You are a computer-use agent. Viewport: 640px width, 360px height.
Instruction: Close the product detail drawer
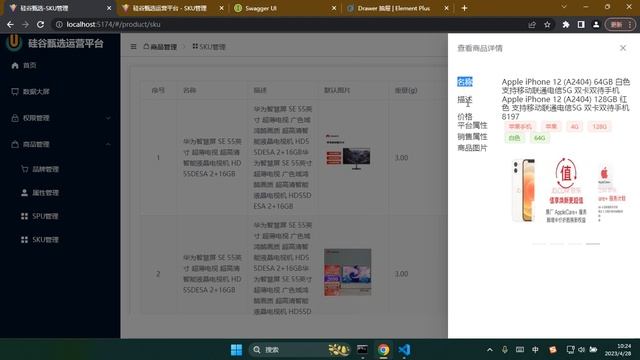point(623,48)
